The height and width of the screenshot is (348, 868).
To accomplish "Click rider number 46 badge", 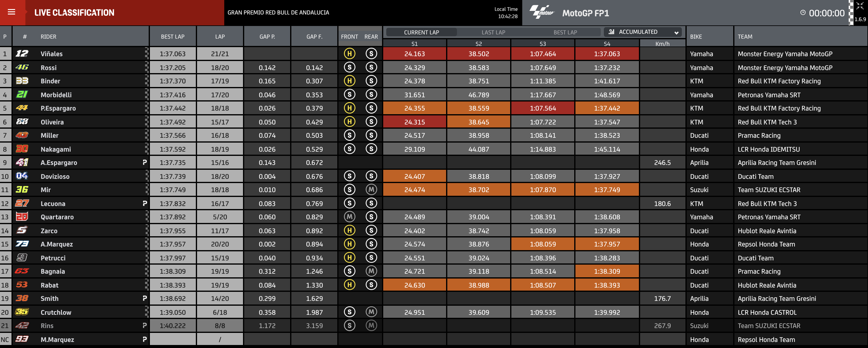I will pyautogui.click(x=22, y=67).
